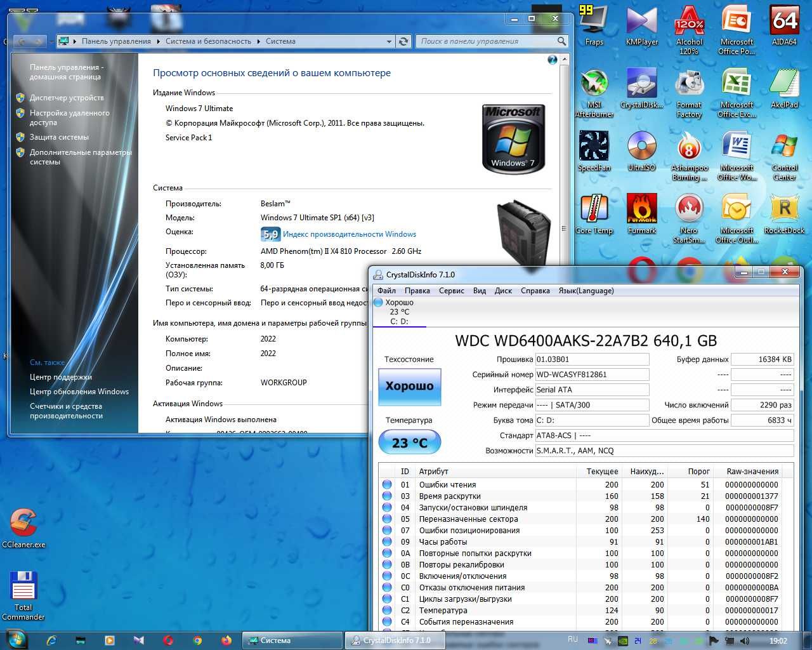Open Microsoft Office PowerPoint shortcut
Image resolution: width=812 pixels, height=650 pixels.
pyautogui.click(x=737, y=29)
